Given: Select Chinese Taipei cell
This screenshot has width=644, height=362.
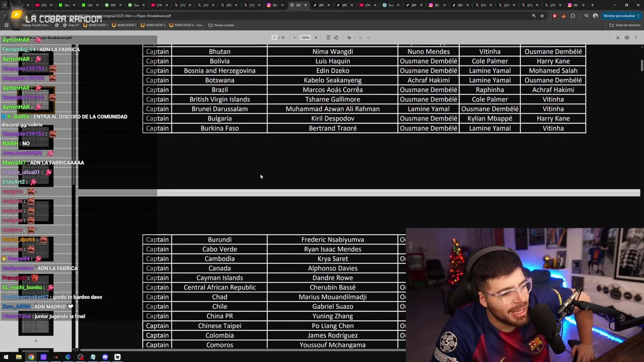Looking at the screenshot, I should 219,326.
